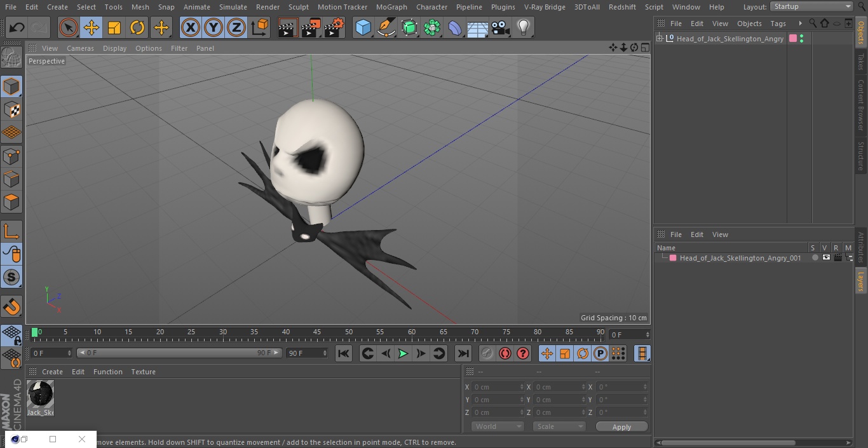Click the object's pink layer color swatch
Viewport: 868px width, 448px height.
tap(792, 39)
